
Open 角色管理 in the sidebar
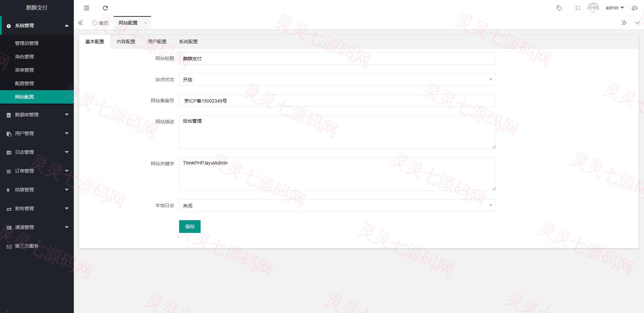point(37,57)
